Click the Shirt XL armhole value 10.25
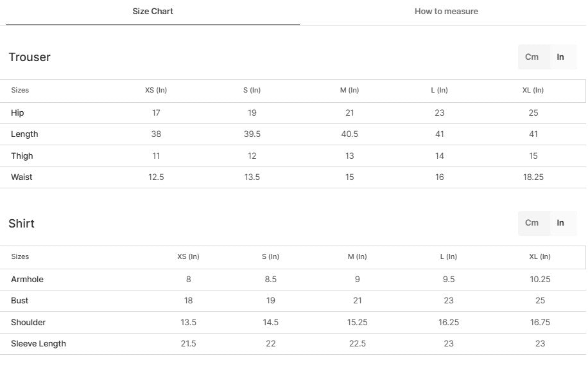The image size is (588, 367). 540,280
